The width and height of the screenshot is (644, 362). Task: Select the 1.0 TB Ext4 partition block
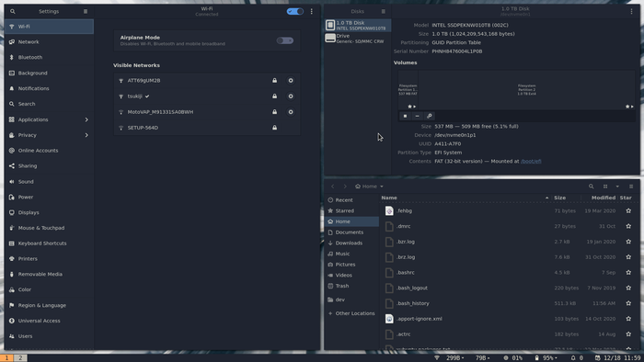point(526,90)
